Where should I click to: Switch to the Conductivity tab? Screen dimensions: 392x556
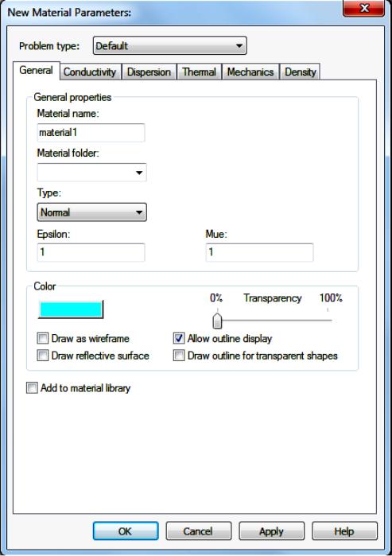(90, 72)
